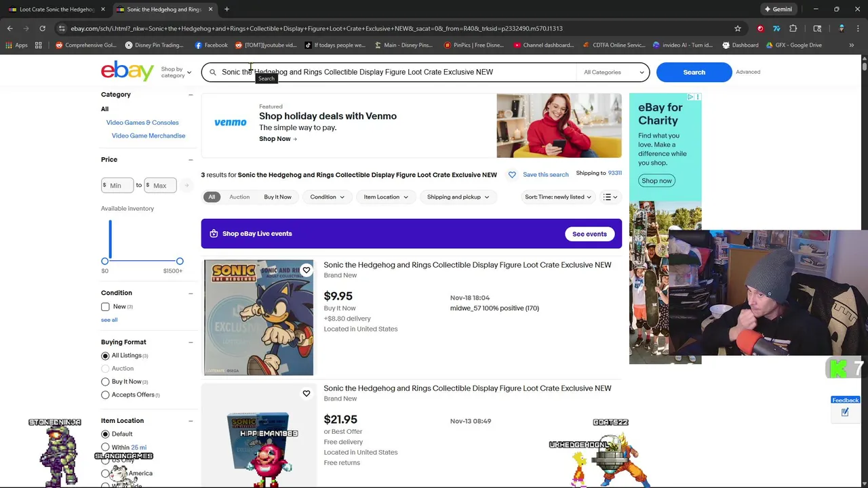Screen dimensions: 868x488
Task: Check the New condition checkbox
Action: tap(105, 307)
